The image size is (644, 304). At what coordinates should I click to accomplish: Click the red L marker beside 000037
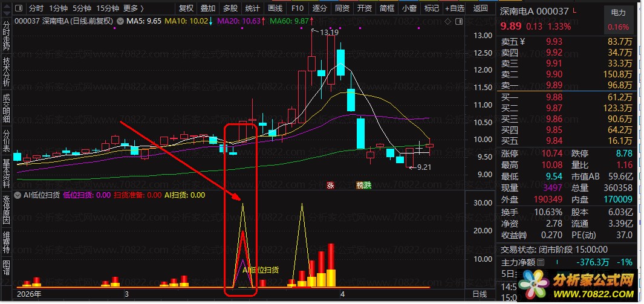coord(574,11)
